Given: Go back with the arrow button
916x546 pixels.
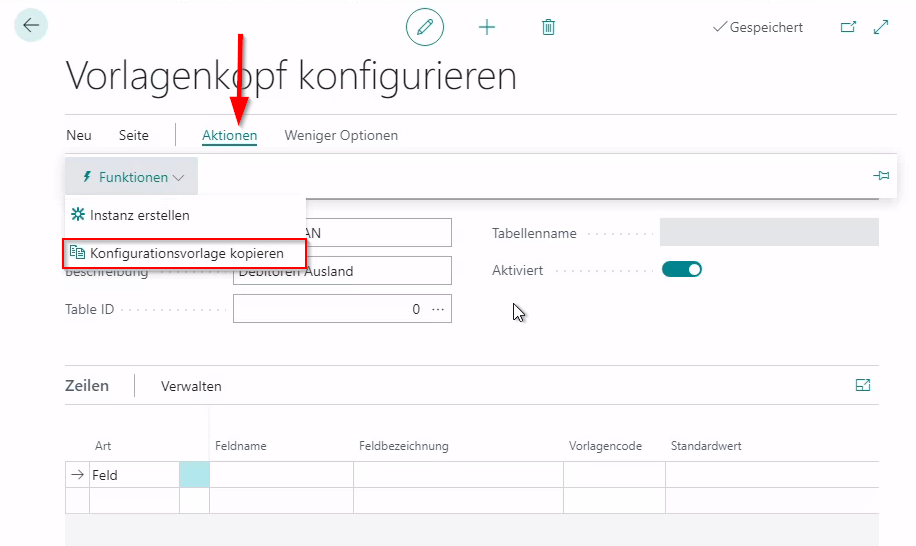Looking at the screenshot, I should (x=31, y=25).
